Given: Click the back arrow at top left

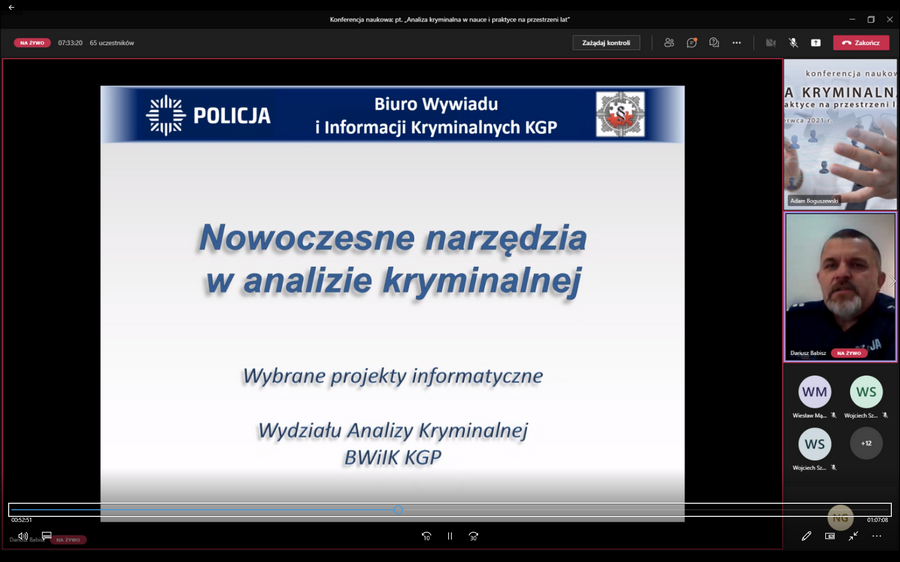Looking at the screenshot, I should tap(11, 7).
